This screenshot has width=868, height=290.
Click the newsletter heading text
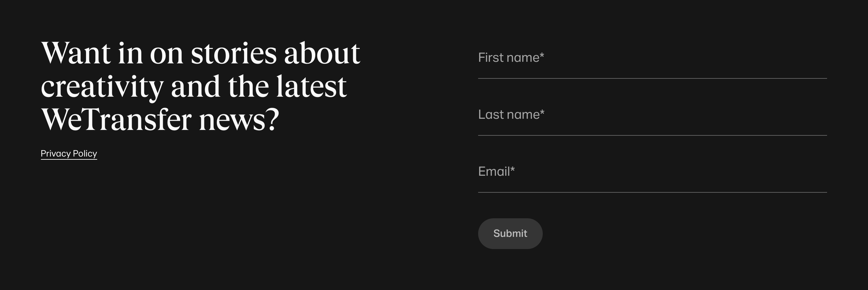coord(200,86)
